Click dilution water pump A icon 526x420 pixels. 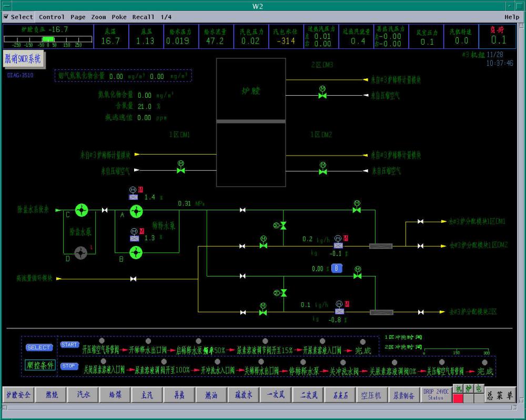pos(136,211)
